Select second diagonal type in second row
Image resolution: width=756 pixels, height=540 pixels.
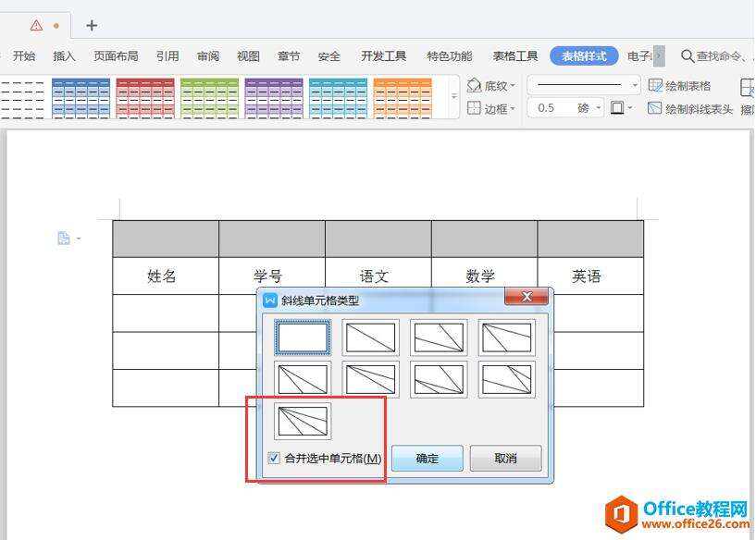click(x=371, y=379)
